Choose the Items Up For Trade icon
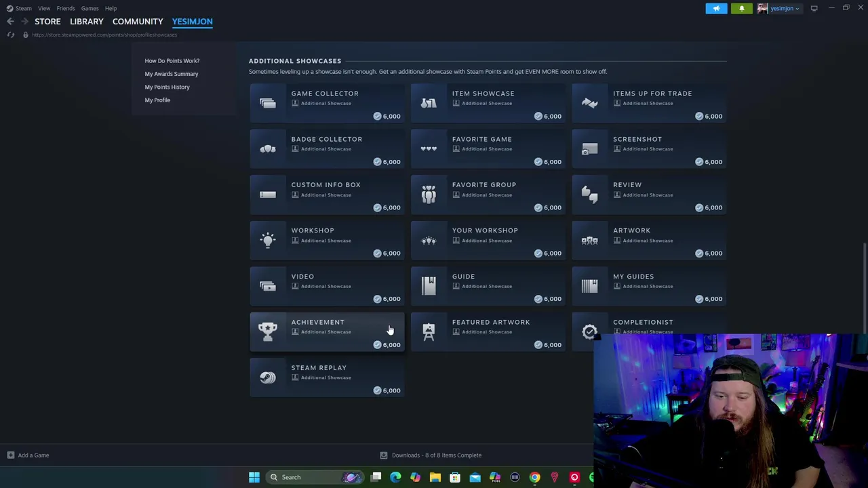This screenshot has width=868, height=488. [x=589, y=103]
